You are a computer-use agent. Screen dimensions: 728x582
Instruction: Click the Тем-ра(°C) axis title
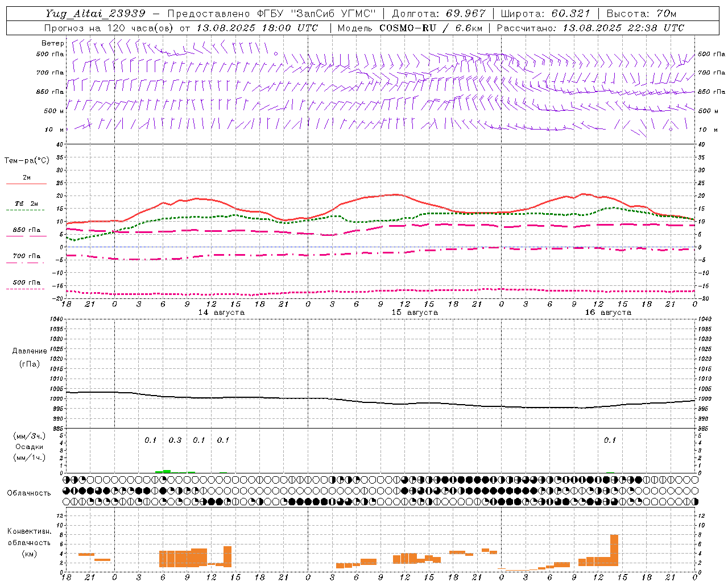[x=27, y=161]
